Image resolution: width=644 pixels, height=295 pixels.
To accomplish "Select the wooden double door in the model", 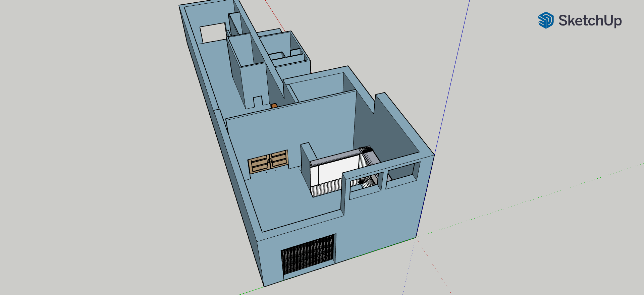I will (268, 162).
